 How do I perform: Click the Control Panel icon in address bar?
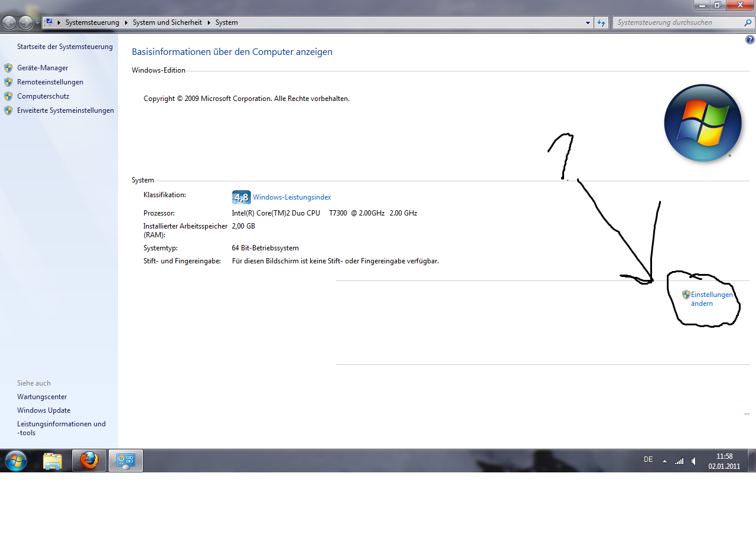click(x=48, y=22)
